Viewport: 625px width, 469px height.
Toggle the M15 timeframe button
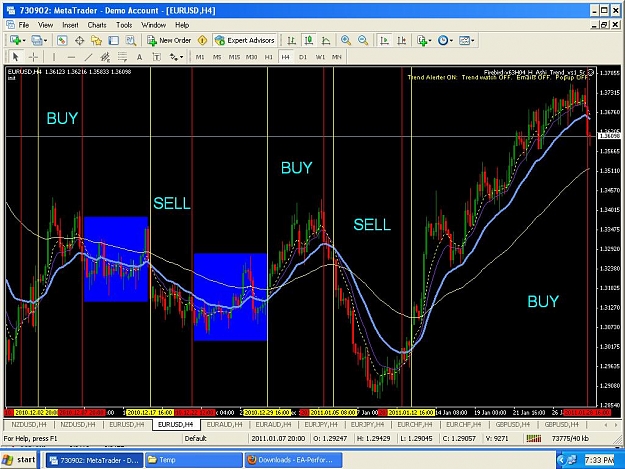pos(234,57)
